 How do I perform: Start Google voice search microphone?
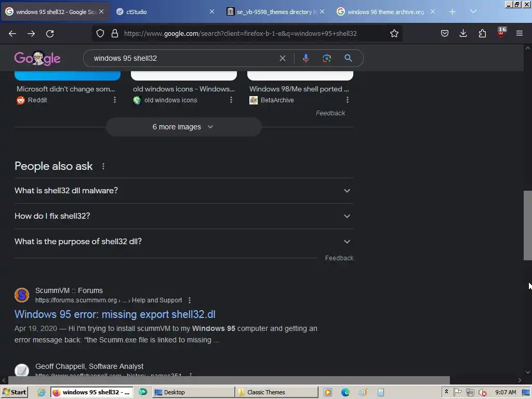pyautogui.click(x=305, y=58)
